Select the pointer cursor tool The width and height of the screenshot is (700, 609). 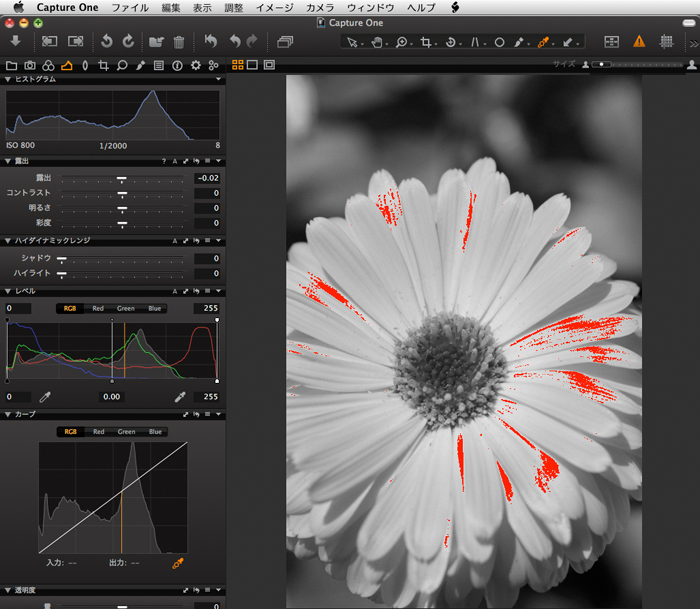point(352,42)
